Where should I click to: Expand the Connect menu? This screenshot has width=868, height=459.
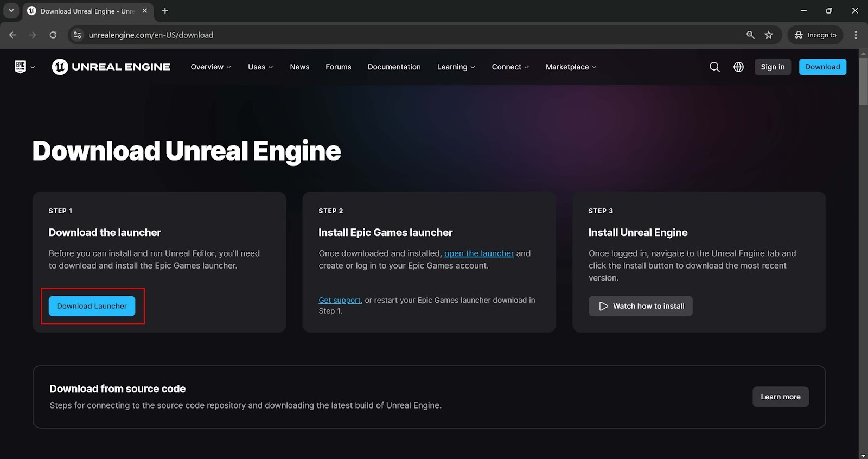510,67
